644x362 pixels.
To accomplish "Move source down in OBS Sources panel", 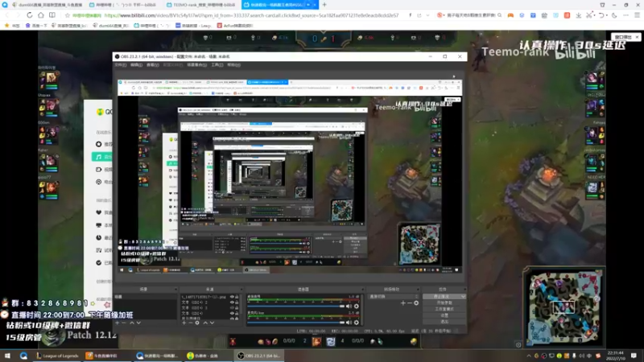I will tap(212, 323).
